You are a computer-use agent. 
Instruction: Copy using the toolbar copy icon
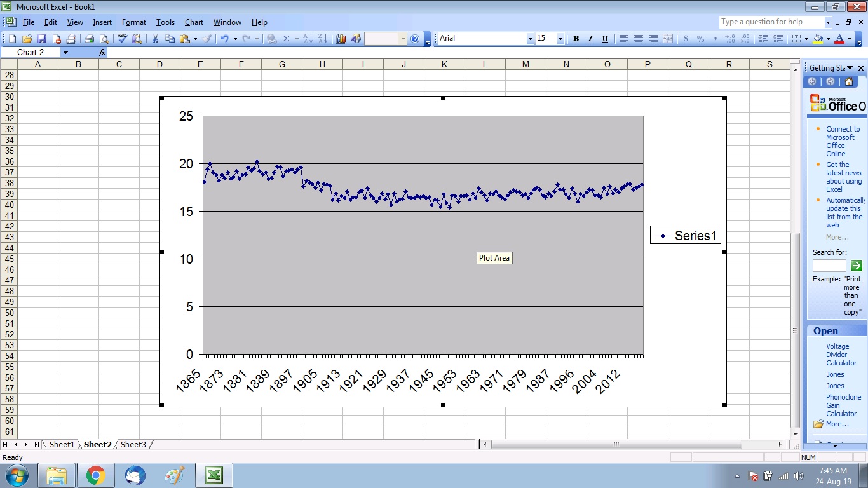170,39
